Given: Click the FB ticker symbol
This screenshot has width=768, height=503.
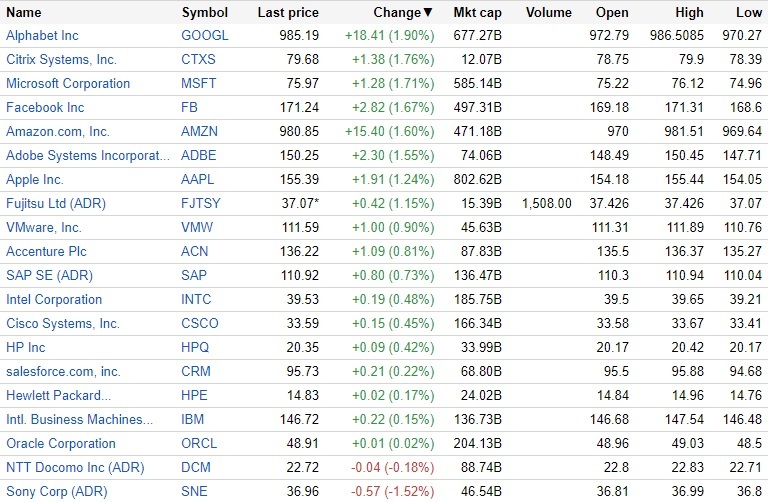Looking at the screenshot, I should 190,108.
